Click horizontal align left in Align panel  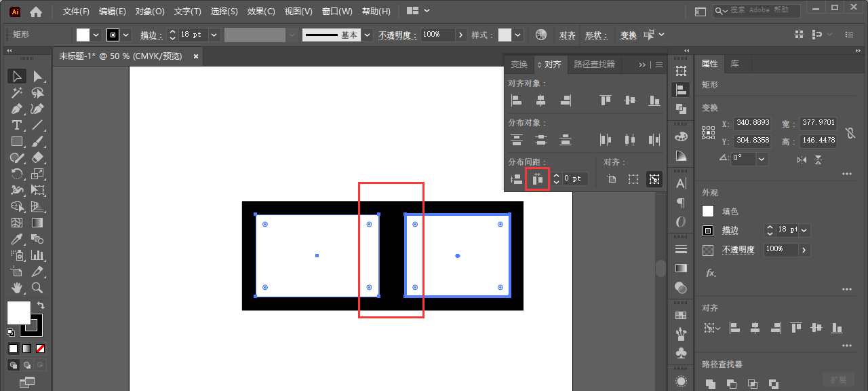(x=516, y=100)
